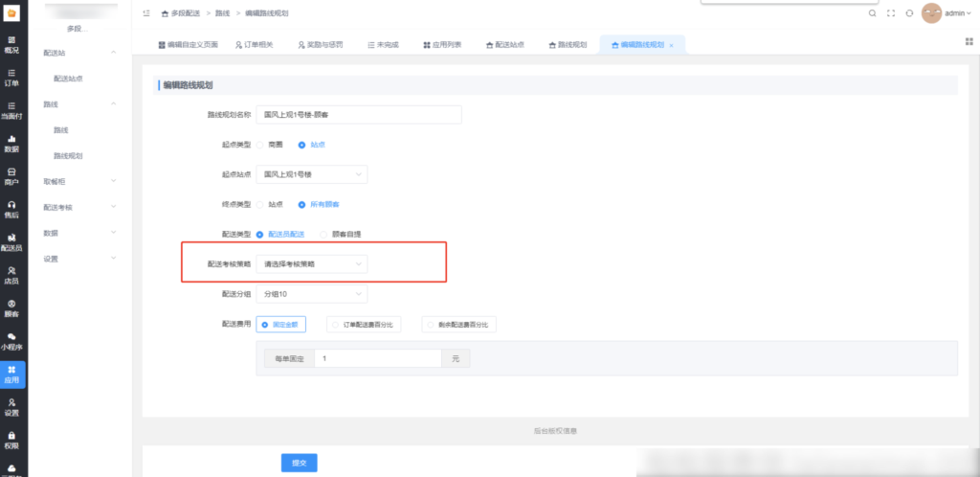Open the 起点站点 dropdown
980x477 pixels.
click(312, 174)
